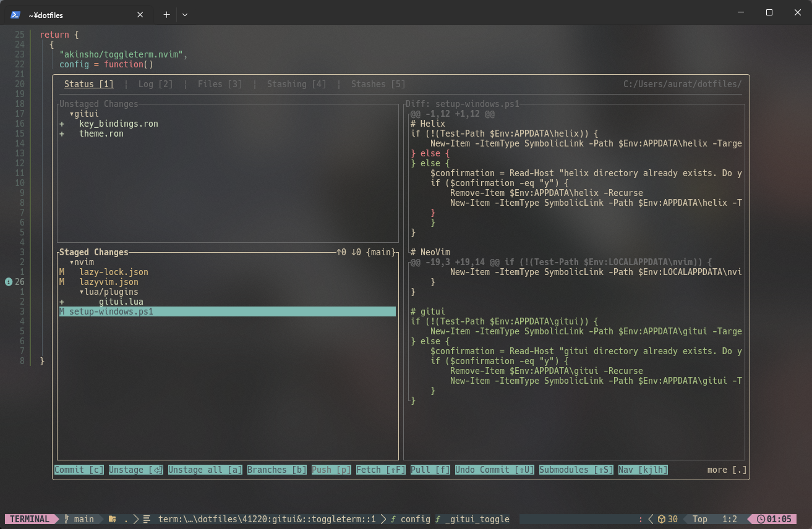This screenshot has height=529, width=812.
Task: Click the clock 01:05 indicator
Action: (x=774, y=519)
